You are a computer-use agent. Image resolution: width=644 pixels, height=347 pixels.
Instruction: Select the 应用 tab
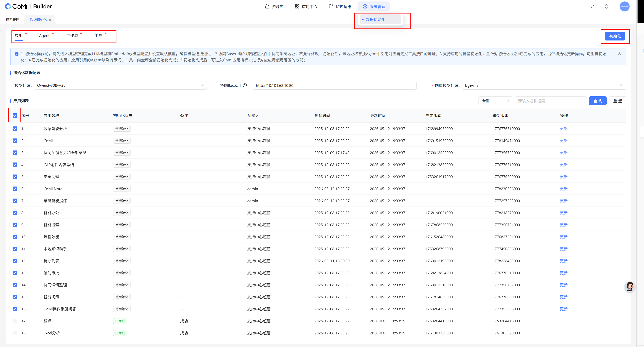pos(19,36)
